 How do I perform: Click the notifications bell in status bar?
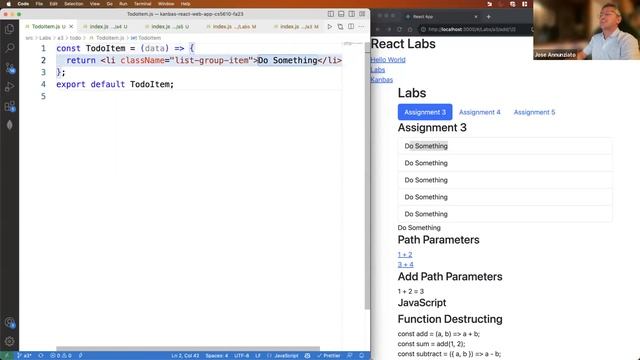click(x=361, y=356)
